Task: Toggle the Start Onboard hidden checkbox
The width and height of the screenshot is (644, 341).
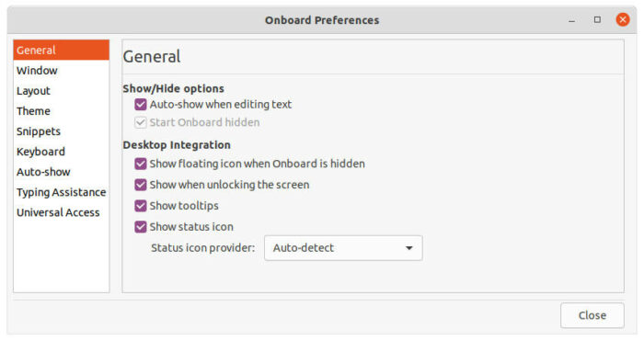Action: [x=141, y=122]
